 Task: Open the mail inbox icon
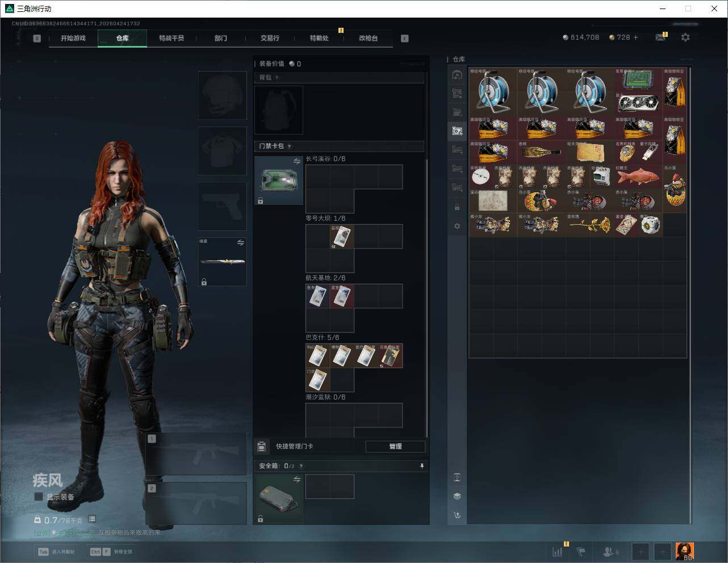tap(660, 37)
